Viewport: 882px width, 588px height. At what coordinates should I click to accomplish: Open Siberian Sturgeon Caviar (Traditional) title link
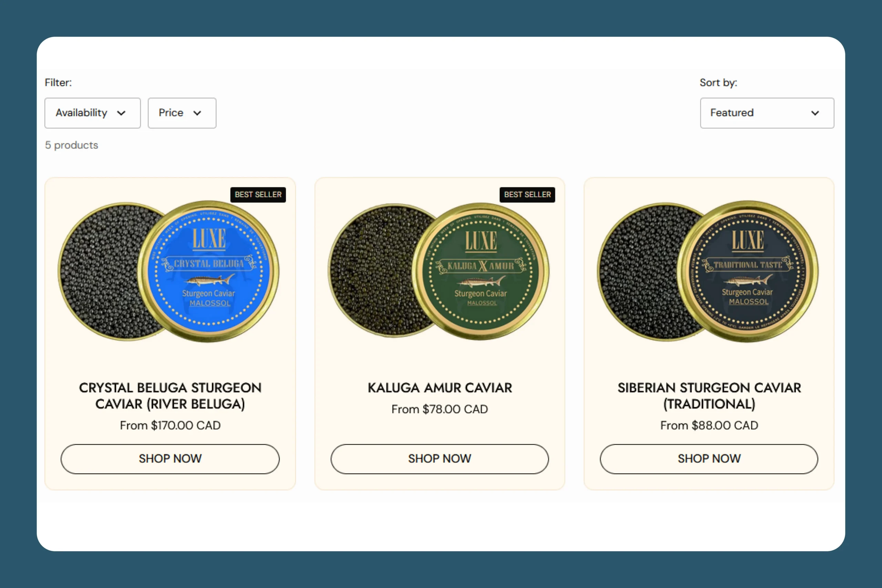pyautogui.click(x=709, y=396)
